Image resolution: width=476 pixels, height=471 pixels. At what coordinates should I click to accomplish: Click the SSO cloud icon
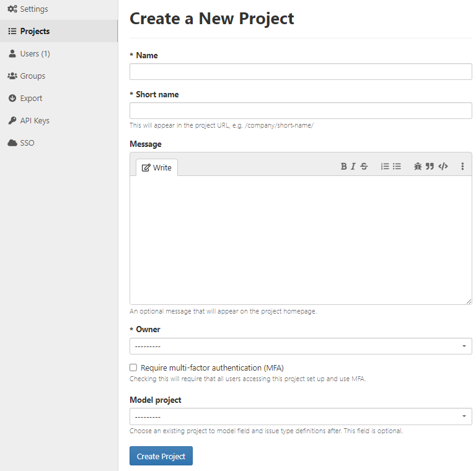pyautogui.click(x=12, y=143)
